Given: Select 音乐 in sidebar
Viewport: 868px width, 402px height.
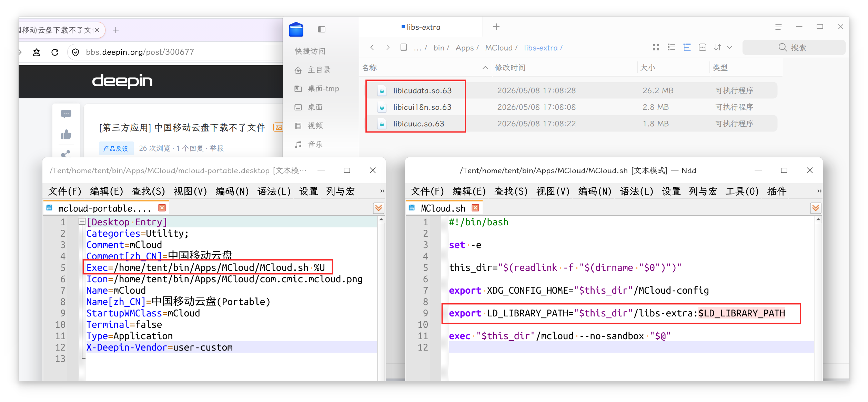Looking at the screenshot, I should (315, 145).
